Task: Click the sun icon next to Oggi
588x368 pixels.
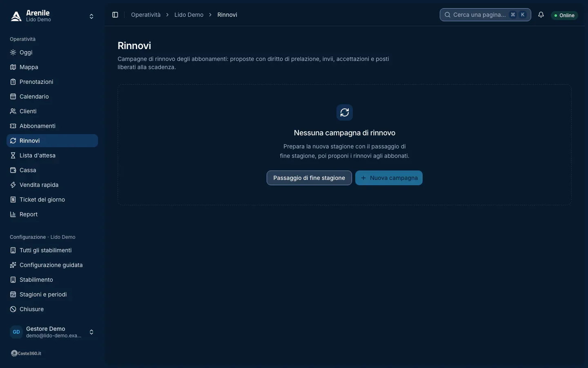Action: pyautogui.click(x=13, y=52)
